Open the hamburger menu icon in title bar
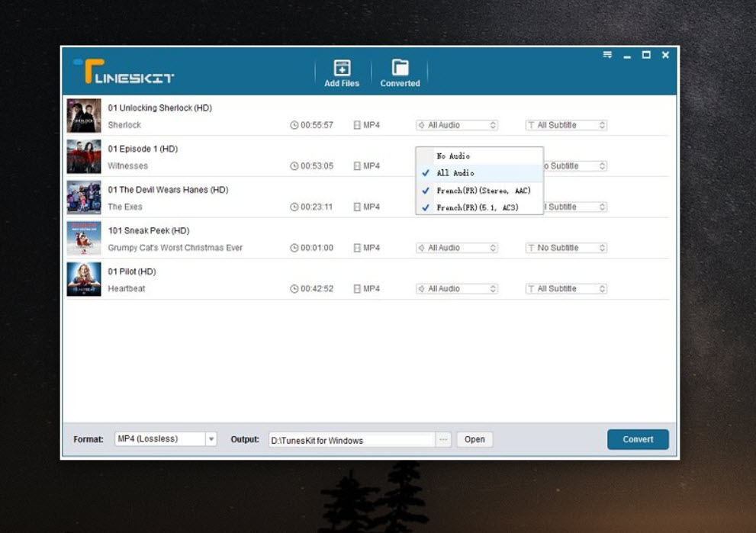Screen dimensions: 756x533 [607, 55]
